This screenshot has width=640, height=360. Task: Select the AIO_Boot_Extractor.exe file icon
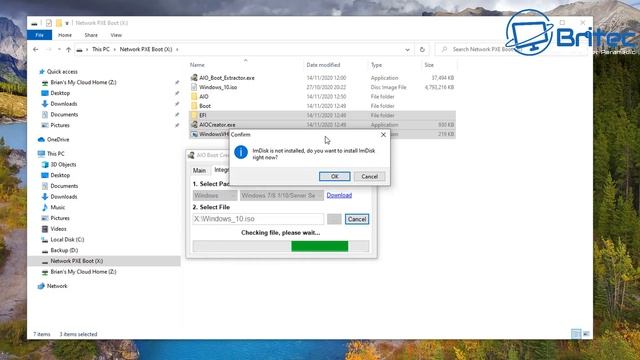point(194,78)
